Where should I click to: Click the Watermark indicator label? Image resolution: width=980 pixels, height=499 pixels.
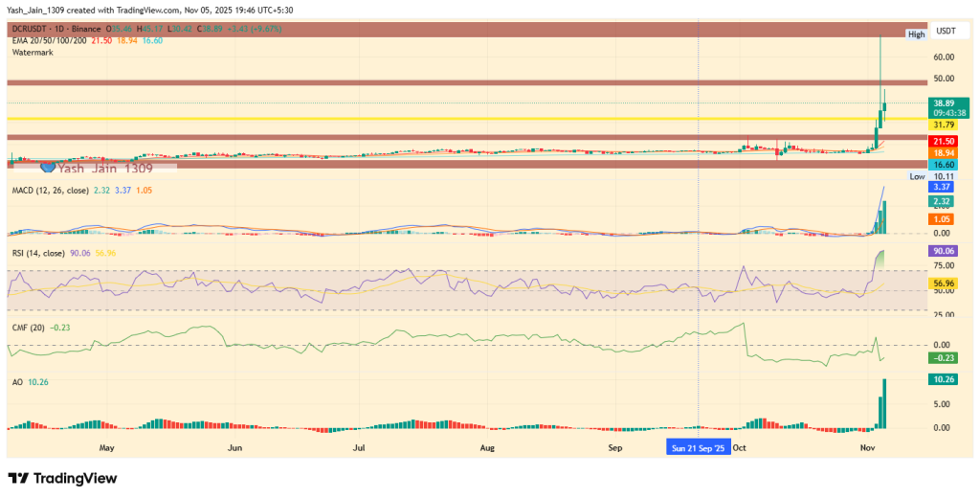33,54
